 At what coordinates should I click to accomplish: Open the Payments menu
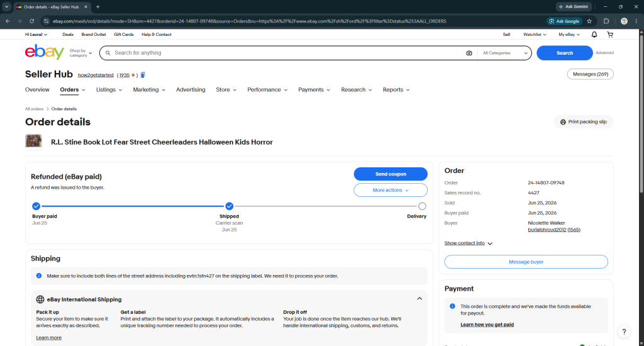[x=314, y=89]
